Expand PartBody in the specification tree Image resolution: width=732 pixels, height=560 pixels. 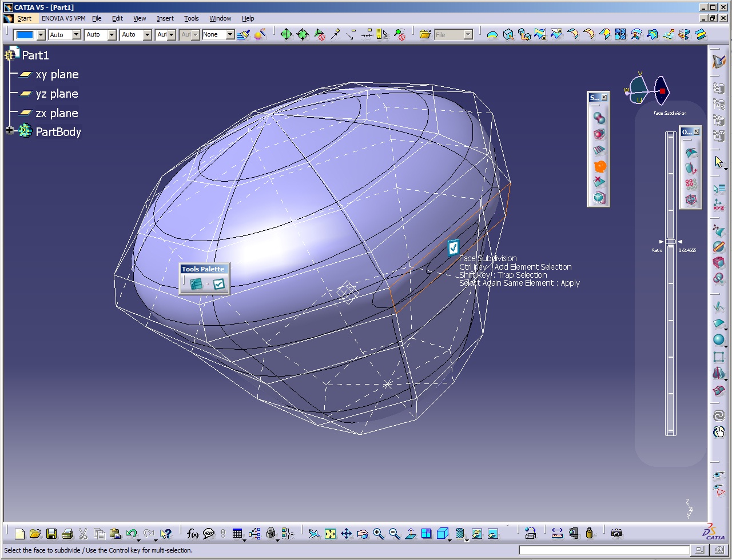9,130
